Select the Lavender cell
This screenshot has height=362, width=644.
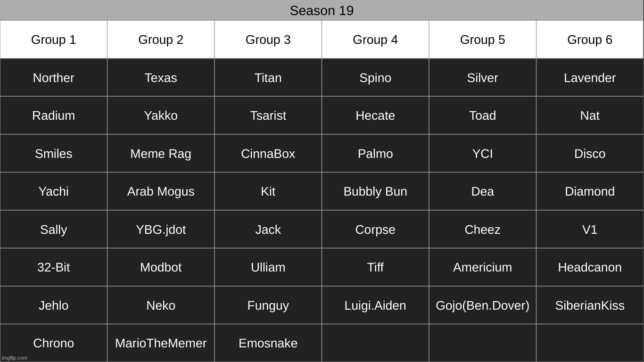(589, 78)
